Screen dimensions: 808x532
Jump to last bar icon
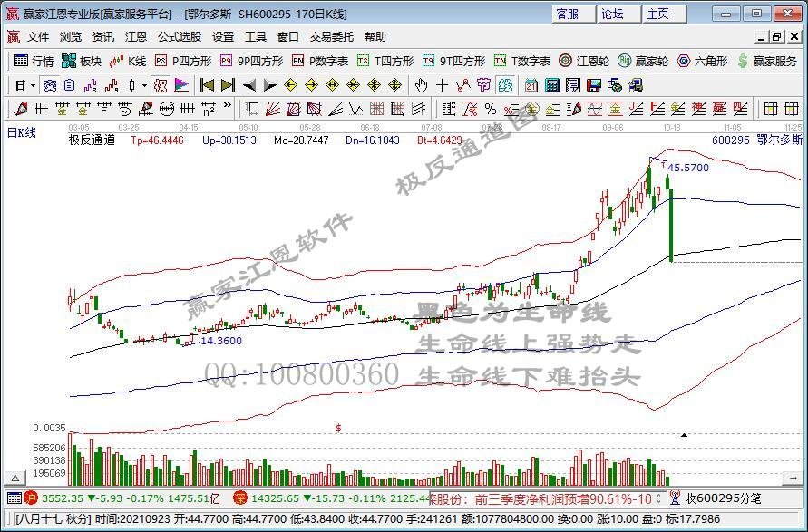228,85
